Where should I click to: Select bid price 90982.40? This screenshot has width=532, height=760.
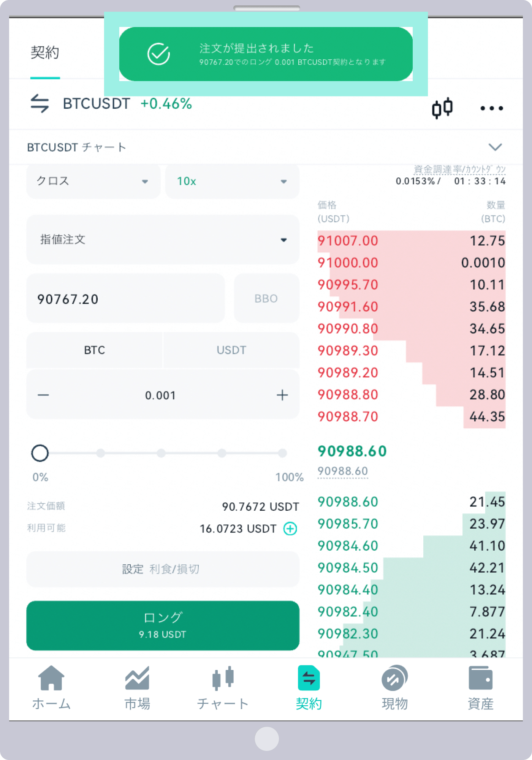pos(348,612)
